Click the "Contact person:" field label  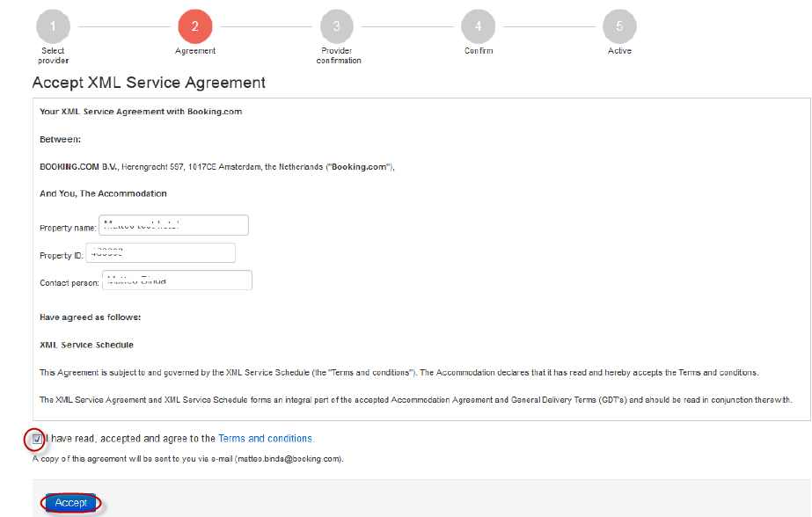tap(69, 283)
